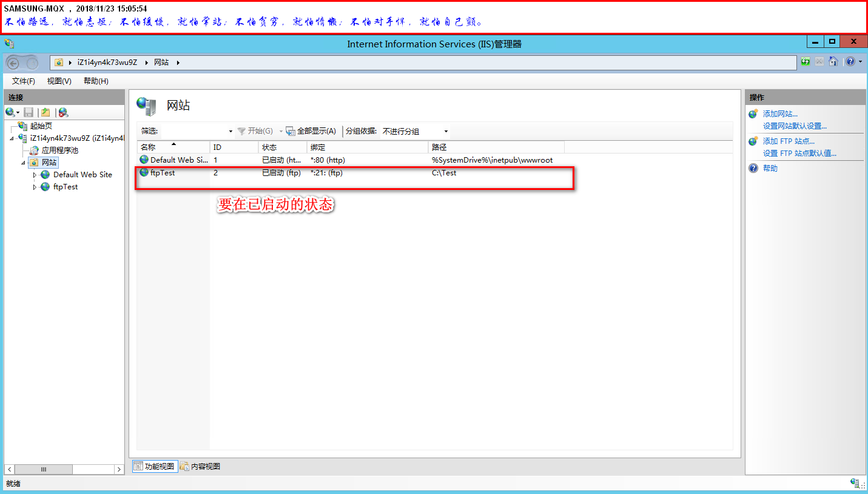The height and width of the screenshot is (494, 868).
Task: Click the server icon beside iZ1i4yn4k73wu9Z breadcrumb
Action: click(59, 62)
